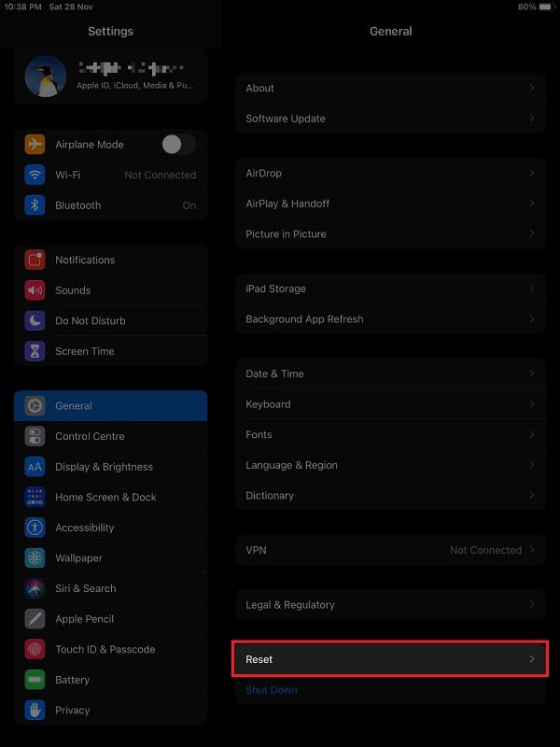Open the Privacy settings
Viewport: 560px width, 747px height.
coord(110,711)
